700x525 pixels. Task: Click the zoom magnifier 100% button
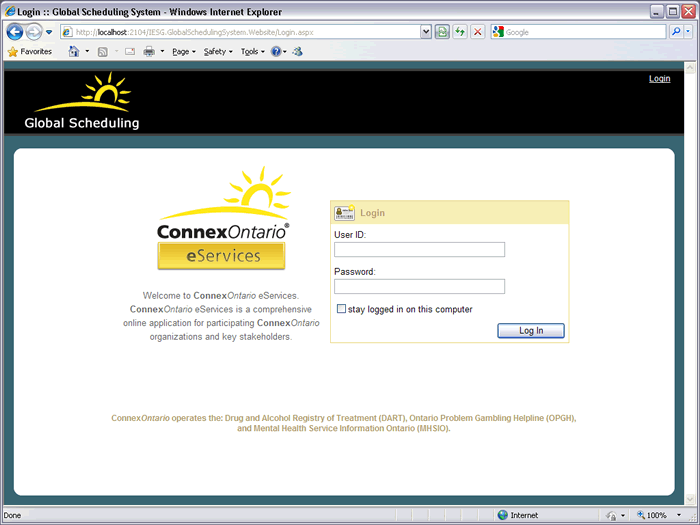[652, 515]
